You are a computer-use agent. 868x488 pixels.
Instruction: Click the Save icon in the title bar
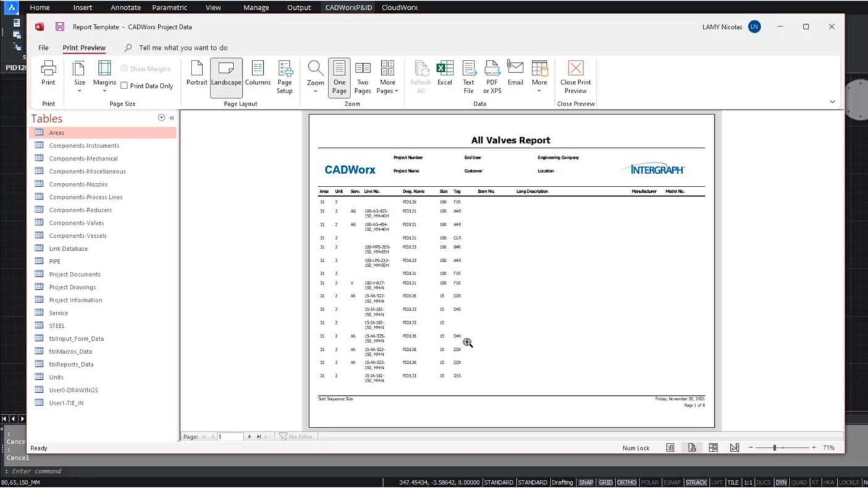point(59,27)
